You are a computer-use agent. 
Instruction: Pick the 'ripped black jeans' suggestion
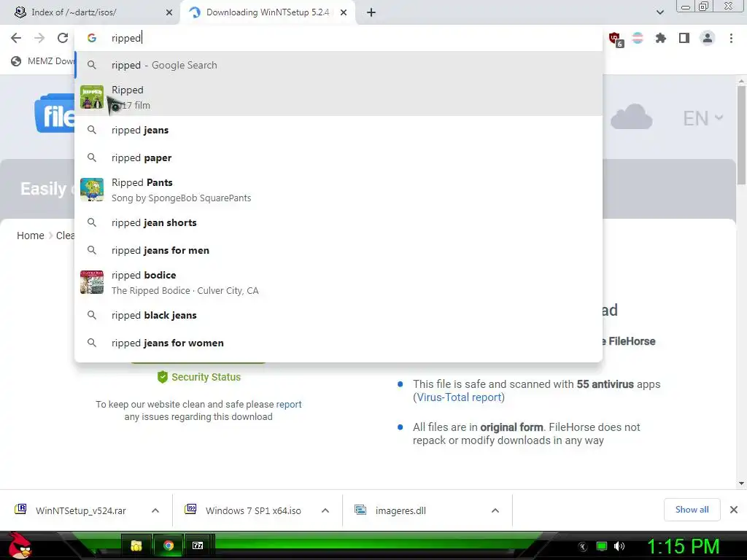[338, 315]
